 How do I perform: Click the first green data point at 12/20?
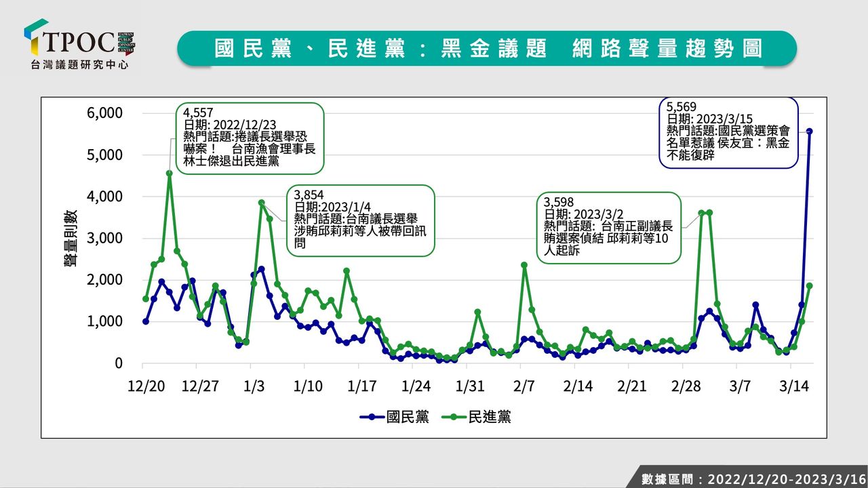coord(146,299)
